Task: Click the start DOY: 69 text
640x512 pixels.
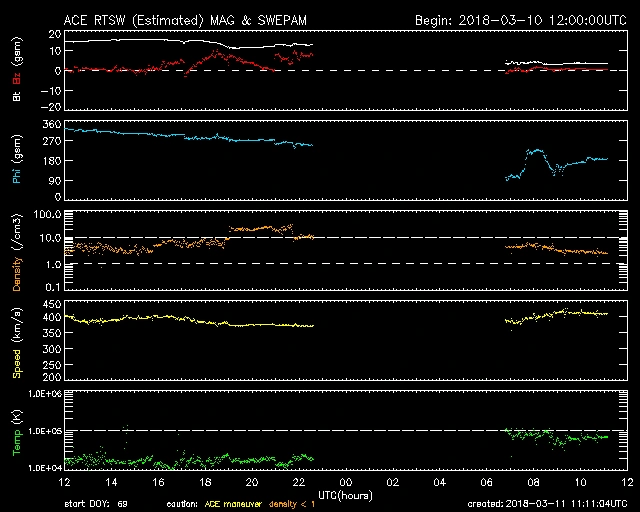Action: (x=96, y=503)
